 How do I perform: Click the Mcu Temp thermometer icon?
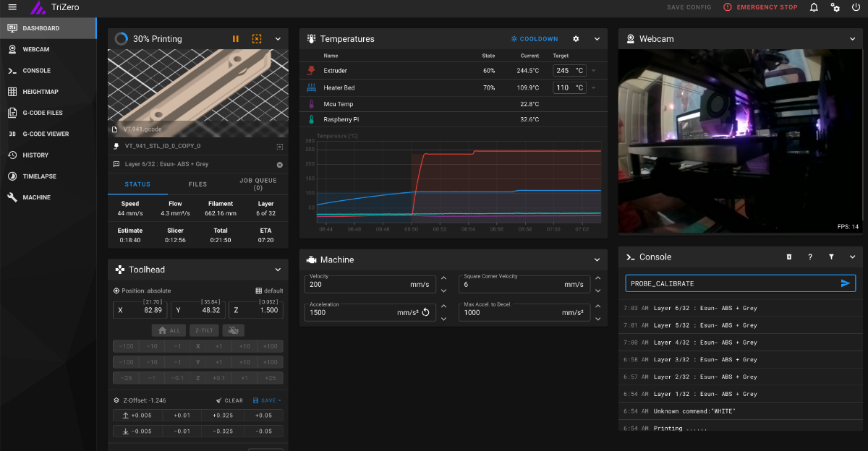312,104
